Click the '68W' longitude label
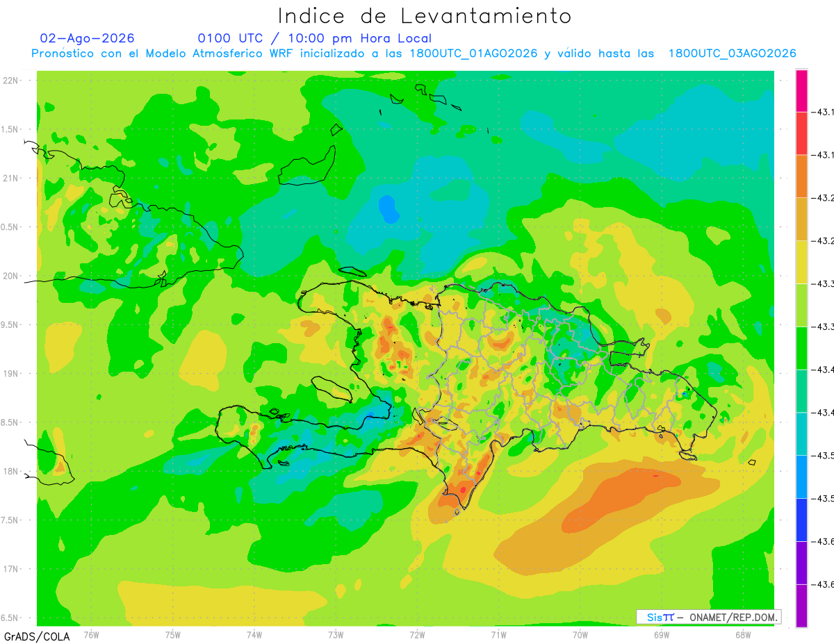 pyautogui.click(x=743, y=635)
